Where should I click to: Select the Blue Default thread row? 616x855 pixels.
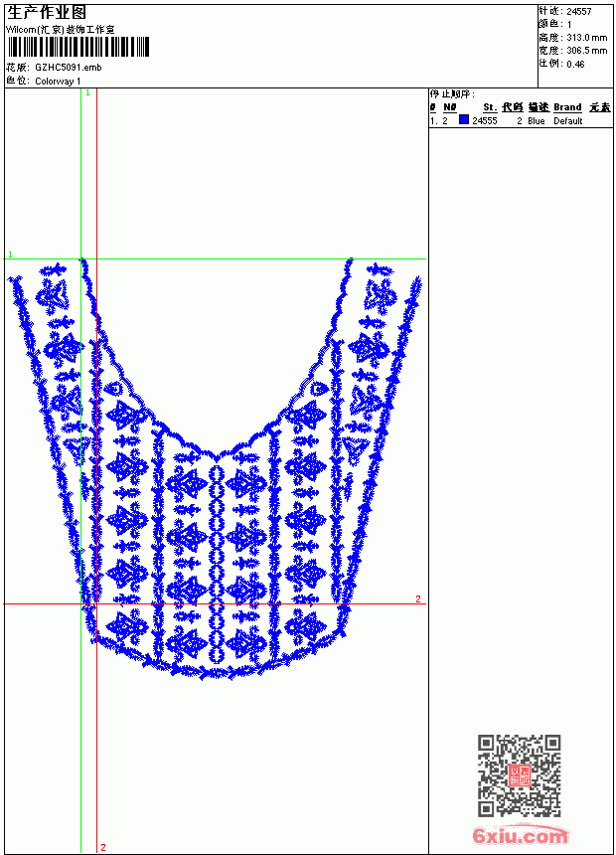[521, 120]
